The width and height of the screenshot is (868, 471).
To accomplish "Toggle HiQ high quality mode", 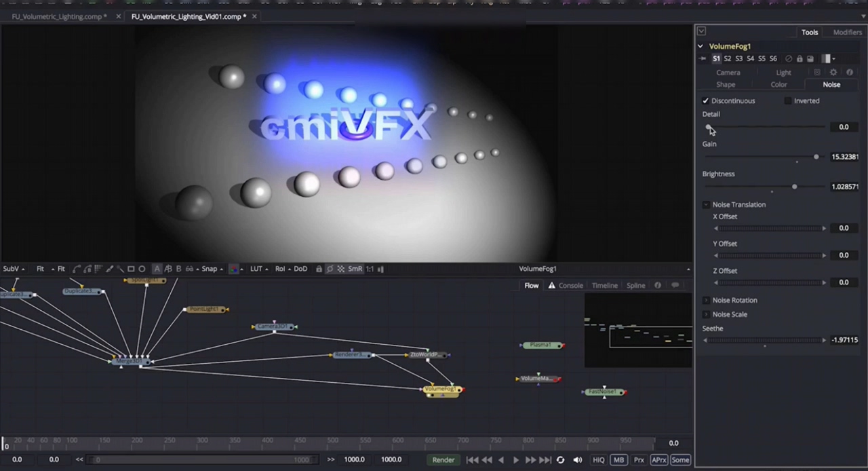I will click(599, 460).
